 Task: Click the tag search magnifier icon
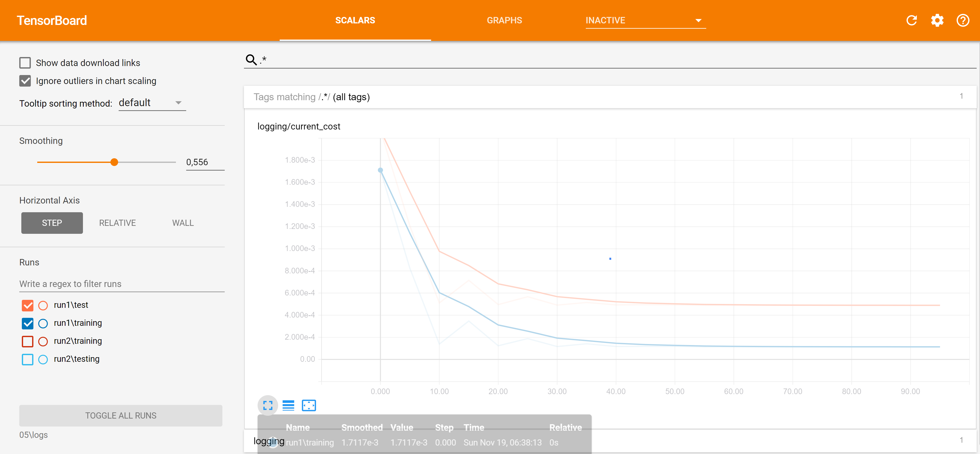[x=251, y=60]
